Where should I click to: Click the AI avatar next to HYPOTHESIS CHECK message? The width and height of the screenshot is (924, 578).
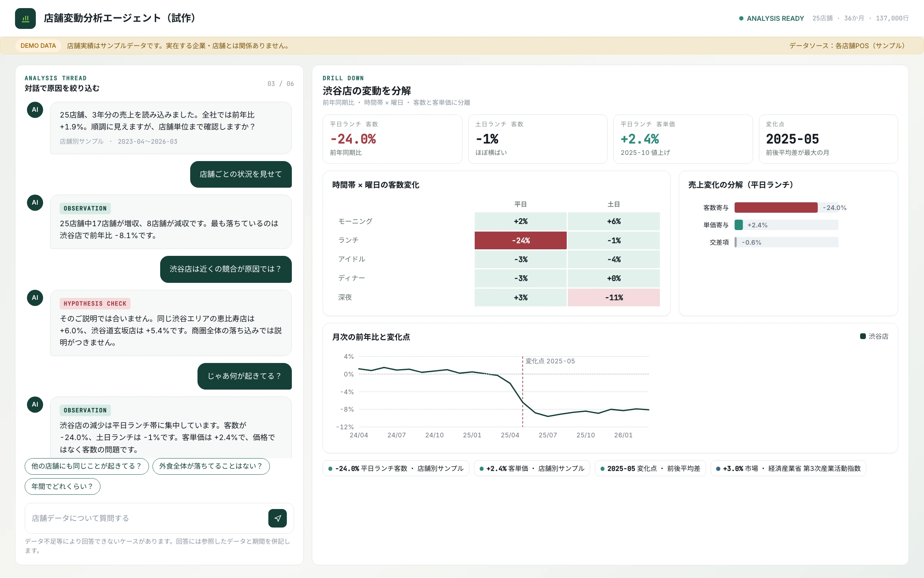coord(35,298)
